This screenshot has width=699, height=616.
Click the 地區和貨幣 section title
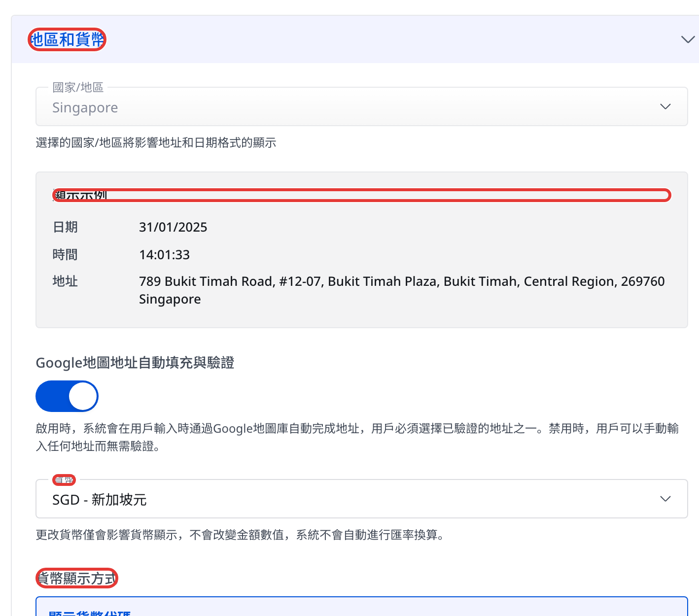pos(67,39)
